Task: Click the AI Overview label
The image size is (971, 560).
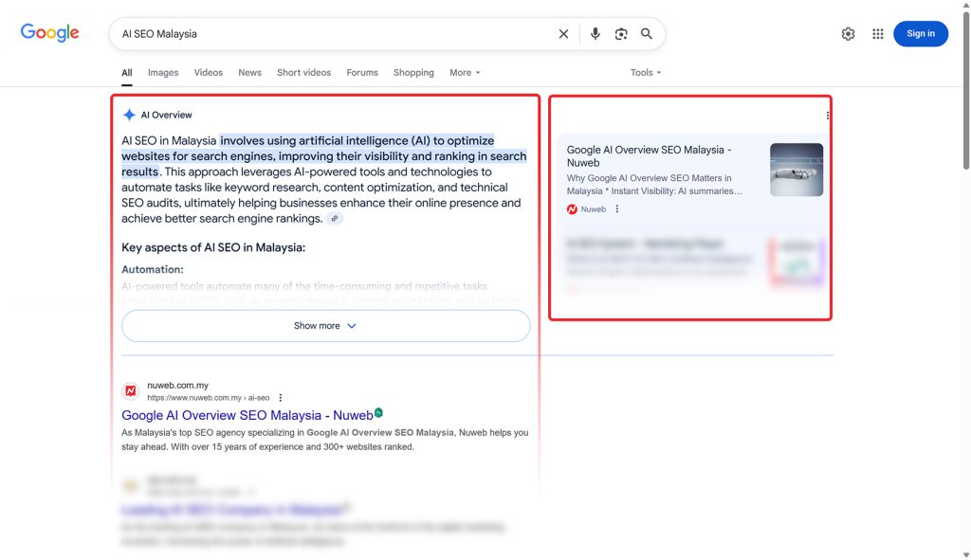Action: [166, 115]
